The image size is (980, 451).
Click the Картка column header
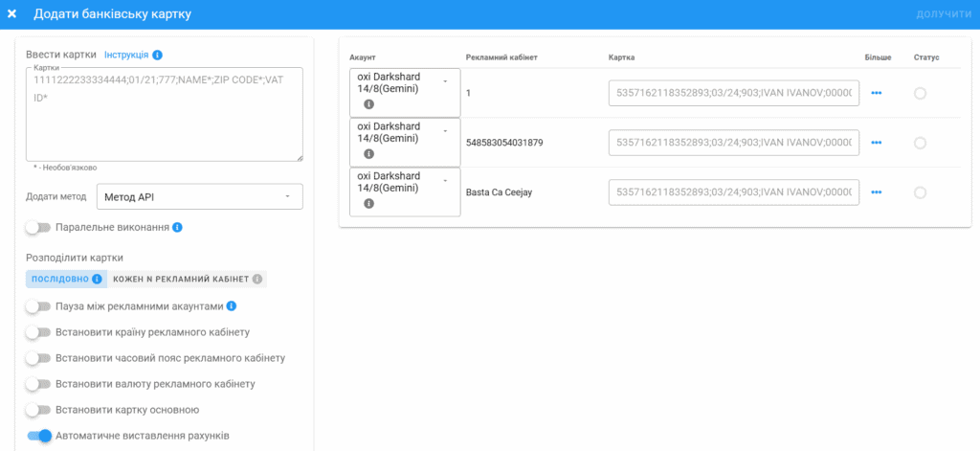[x=622, y=57]
